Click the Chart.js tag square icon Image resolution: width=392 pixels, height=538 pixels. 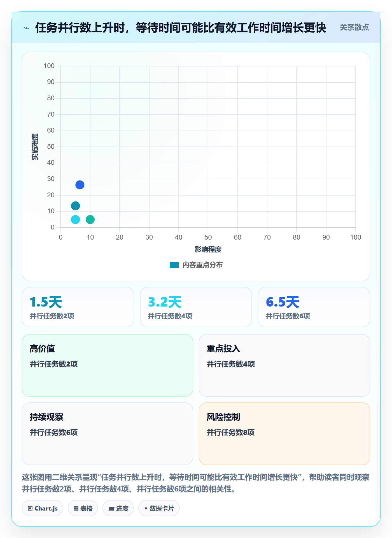tap(30, 509)
